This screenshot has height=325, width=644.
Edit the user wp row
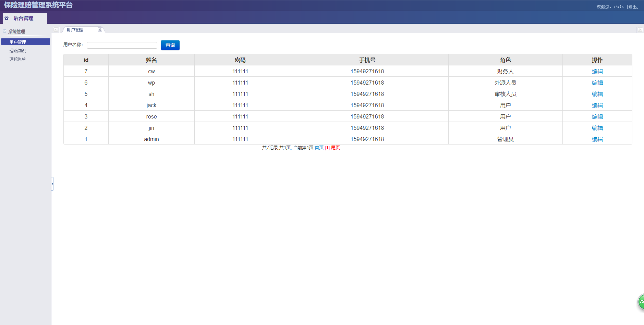pos(597,83)
